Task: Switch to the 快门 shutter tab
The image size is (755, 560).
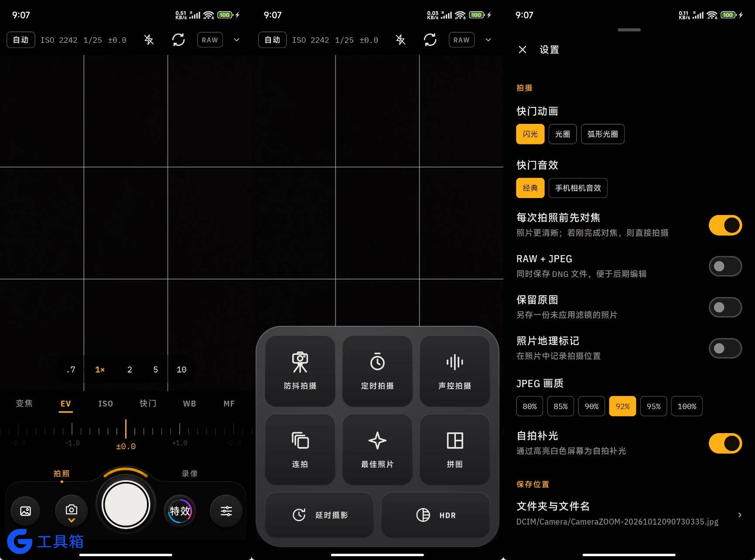Action: tap(148, 403)
